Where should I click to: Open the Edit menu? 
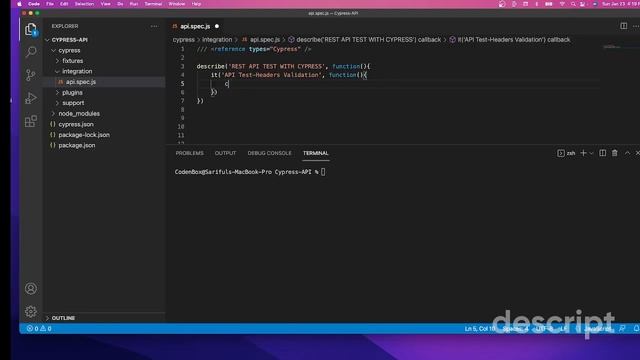coord(64,4)
